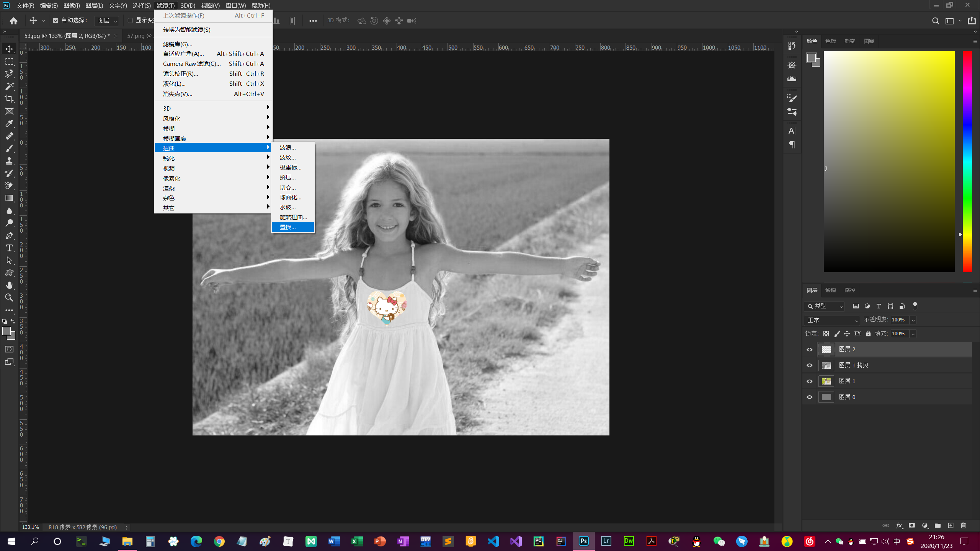Select the Rectangular Marquee tool
Screen dimensions: 980x551
pyautogui.click(x=9, y=61)
